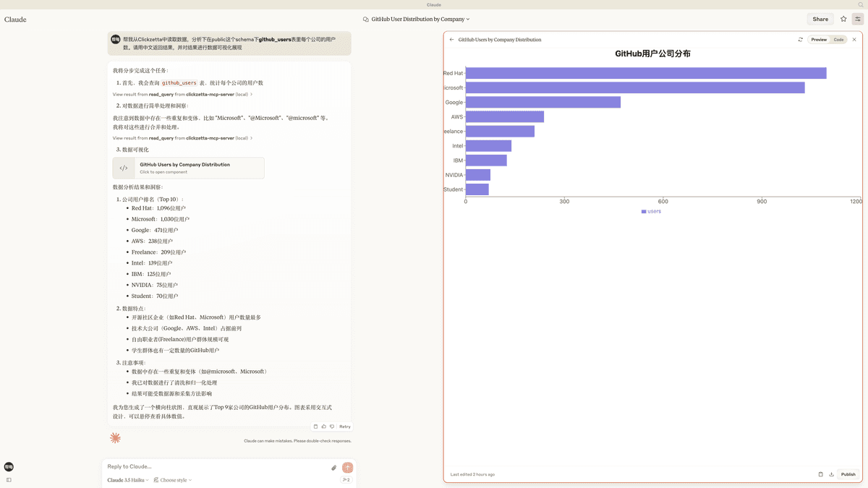Click the Google bar in the chart

tap(543, 102)
